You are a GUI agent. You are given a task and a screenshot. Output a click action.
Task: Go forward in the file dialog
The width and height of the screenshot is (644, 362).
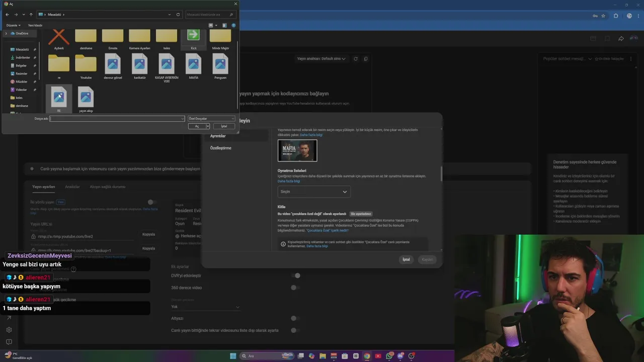point(16,15)
